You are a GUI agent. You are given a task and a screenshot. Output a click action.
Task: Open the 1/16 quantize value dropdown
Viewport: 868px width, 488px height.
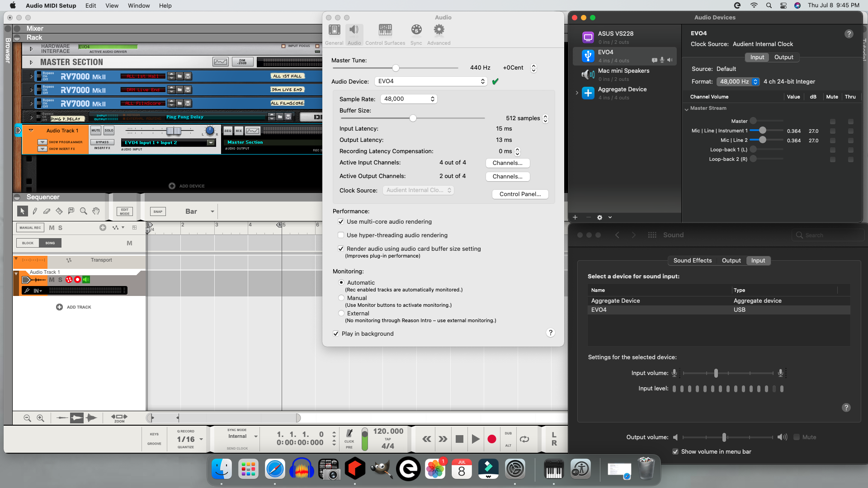click(x=189, y=439)
